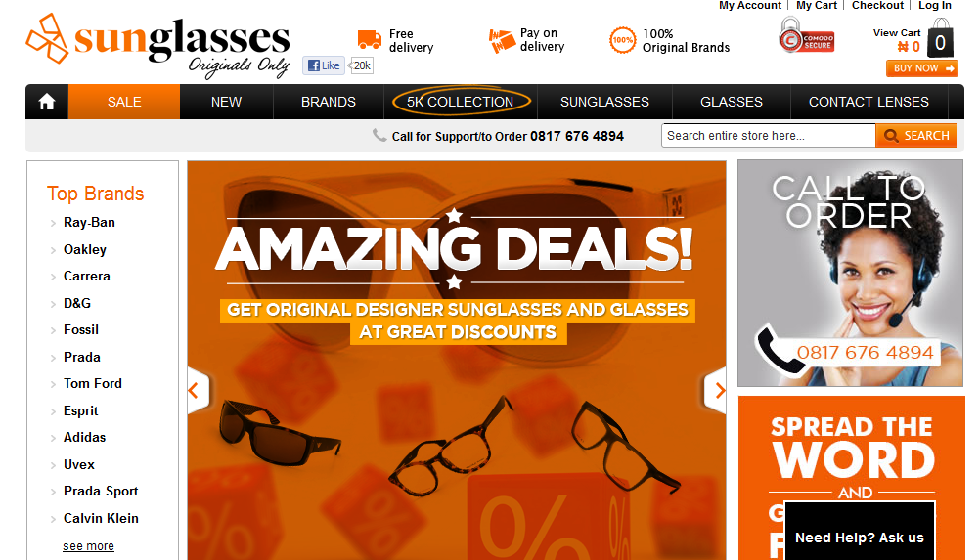Click the Comodo Secure padlock badge
Viewport: 980px width, 560px height.
pyautogui.click(x=806, y=36)
